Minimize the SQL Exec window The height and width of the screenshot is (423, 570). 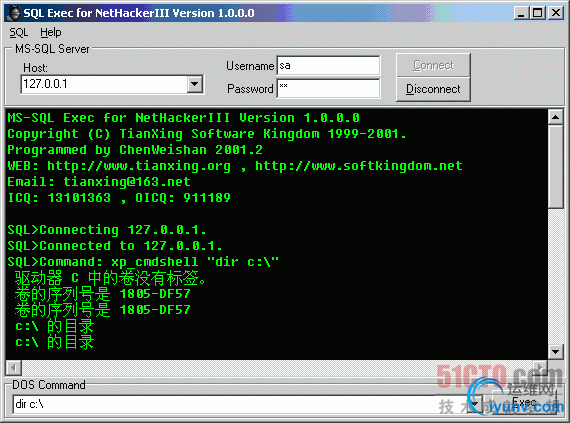point(522,13)
